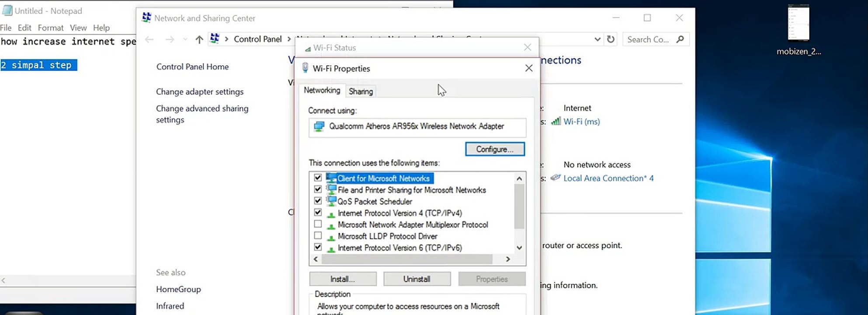Click the Qualcomm Atheros adapter icon

click(319, 126)
